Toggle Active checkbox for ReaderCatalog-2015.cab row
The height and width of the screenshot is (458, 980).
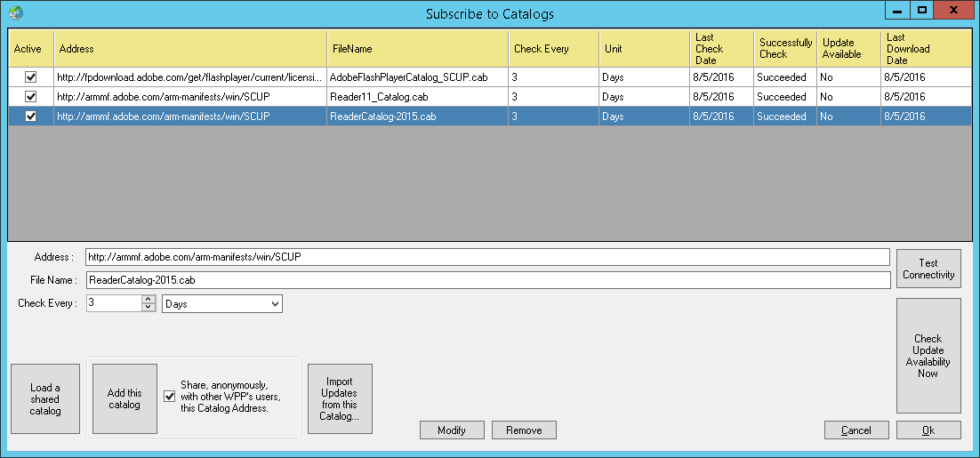coord(30,116)
